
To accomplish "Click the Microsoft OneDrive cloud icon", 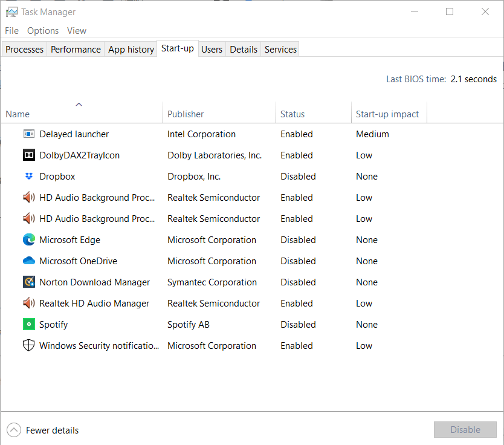I will pyautogui.click(x=29, y=261).
